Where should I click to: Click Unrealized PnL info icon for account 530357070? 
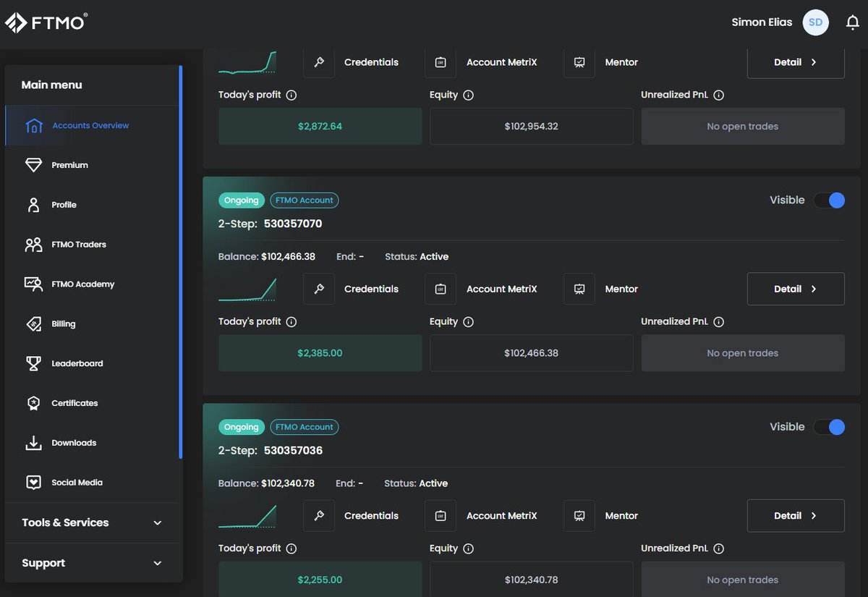click(719, 322)
